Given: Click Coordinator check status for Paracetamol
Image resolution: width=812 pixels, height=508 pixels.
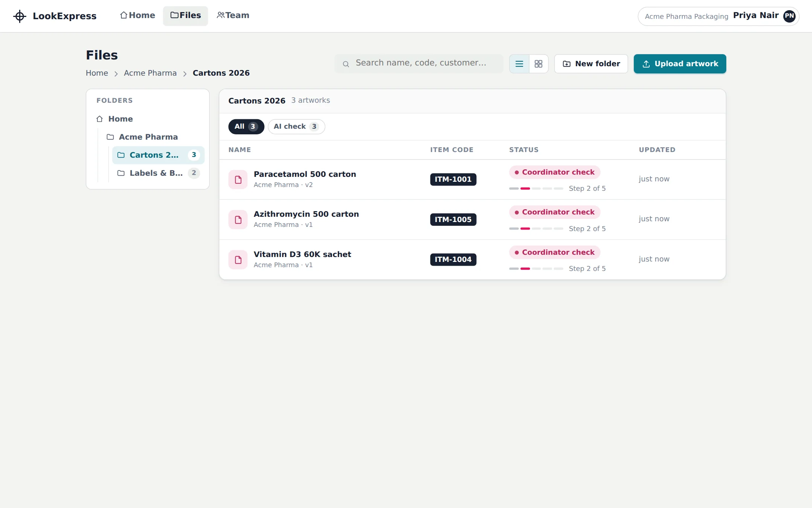Looking at the screenshot, I should pyautogui.click(x=554, y=172).
